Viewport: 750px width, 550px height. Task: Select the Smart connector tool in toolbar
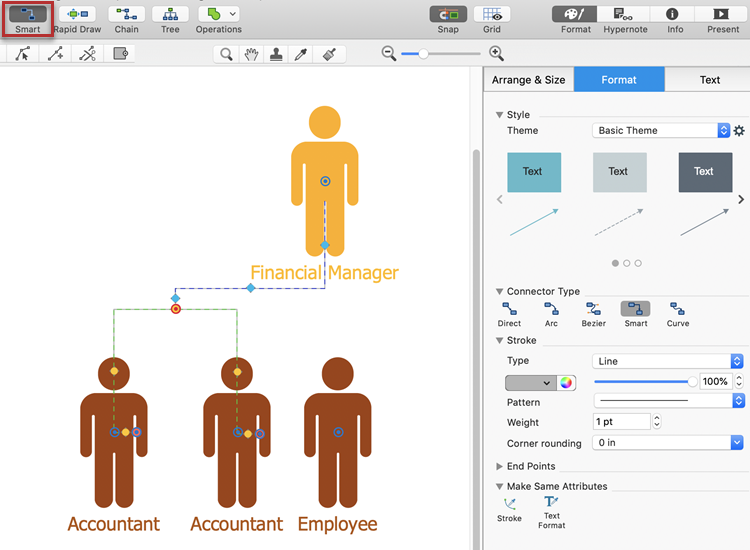pyautogui.click(x=28, y=14)
